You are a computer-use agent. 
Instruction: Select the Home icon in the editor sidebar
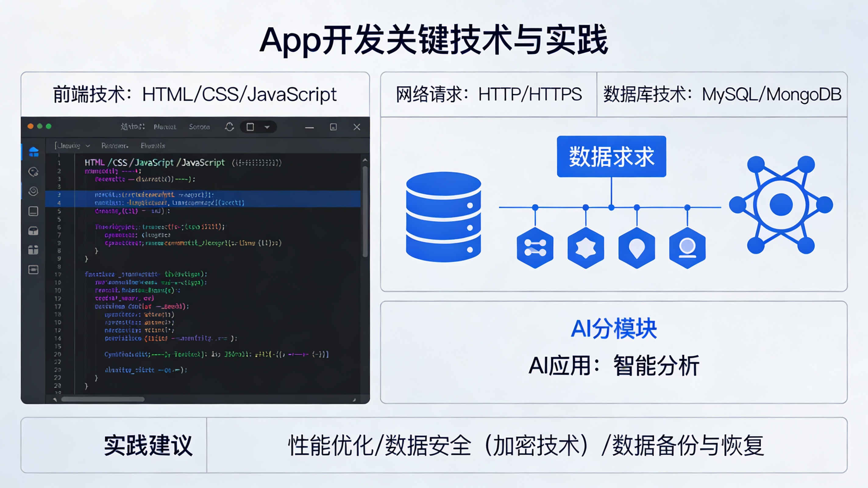(x=33, y=152)
